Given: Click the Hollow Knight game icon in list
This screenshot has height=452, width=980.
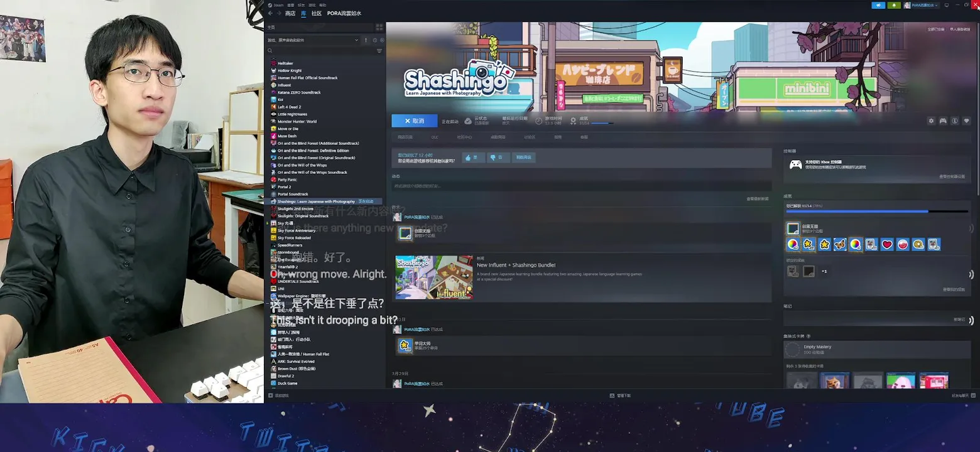Looking at the screenshot, I should click(273, 70).
